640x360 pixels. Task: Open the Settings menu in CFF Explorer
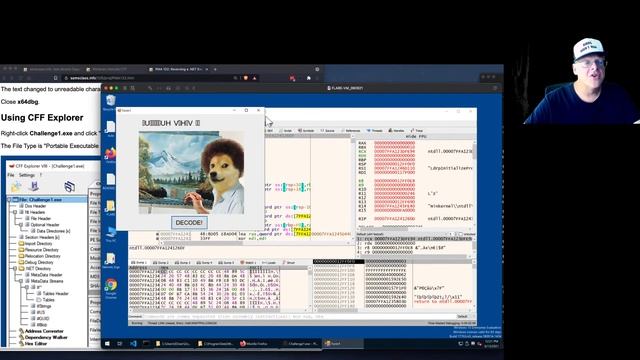tap(27, 175)
